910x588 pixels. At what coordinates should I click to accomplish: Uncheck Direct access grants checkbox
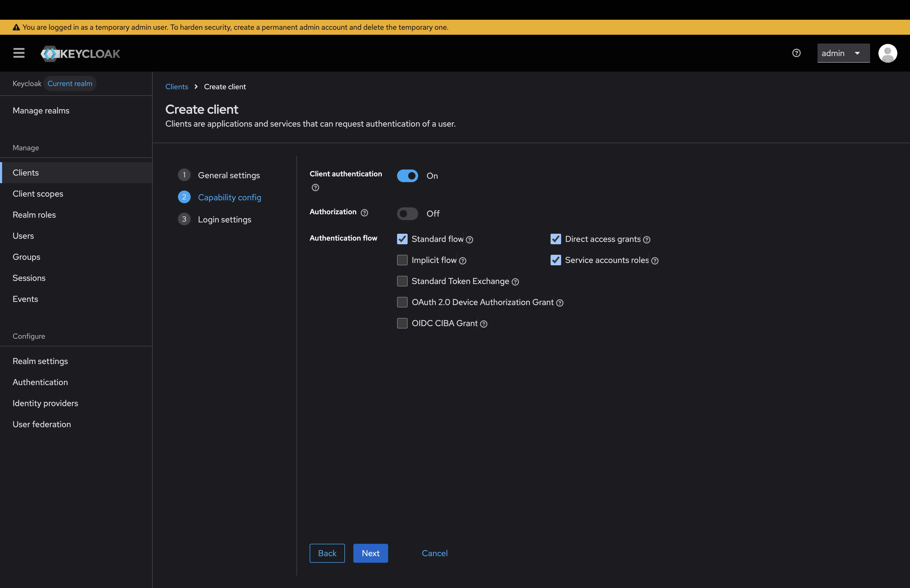(556, 239)
